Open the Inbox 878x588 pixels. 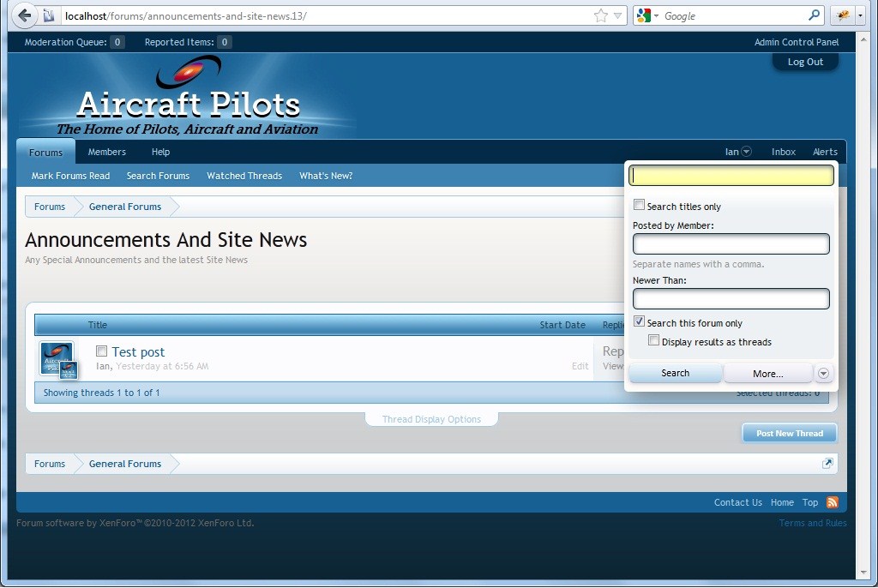point(784,152)
